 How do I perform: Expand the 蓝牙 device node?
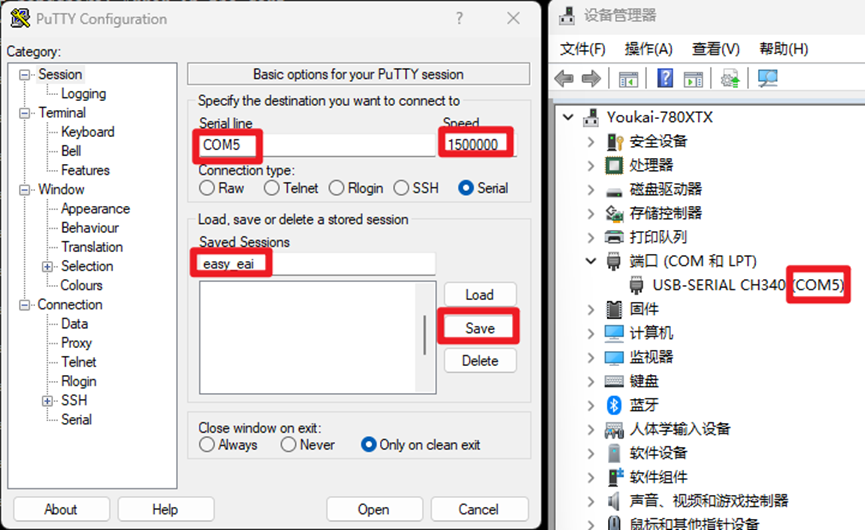[591, 405]
